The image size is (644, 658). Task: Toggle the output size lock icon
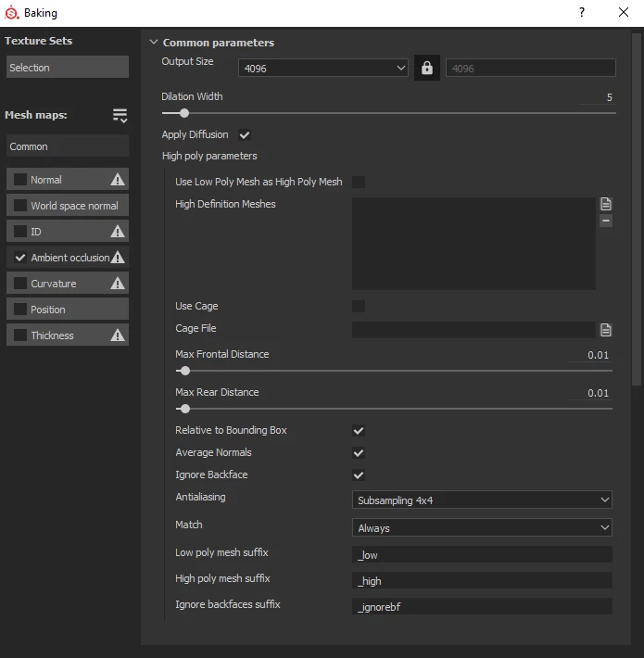point(426,68)
